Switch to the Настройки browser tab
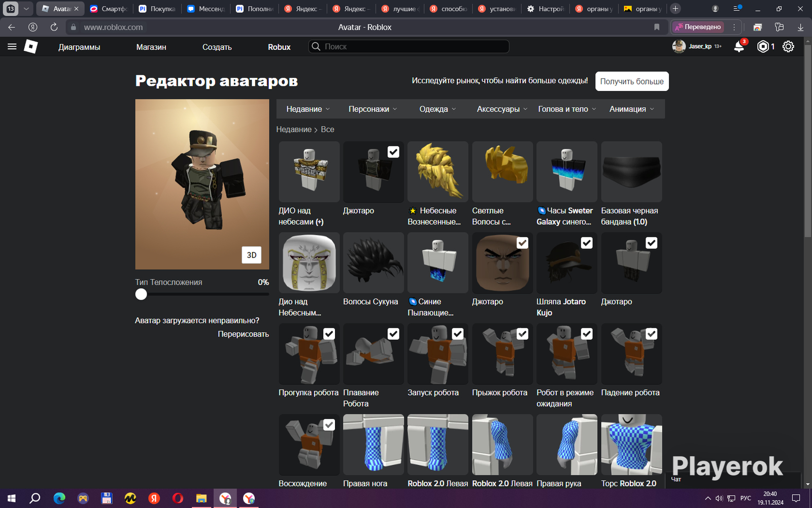Viewport: 812px width, 508px height. click(x=546, y=9)
